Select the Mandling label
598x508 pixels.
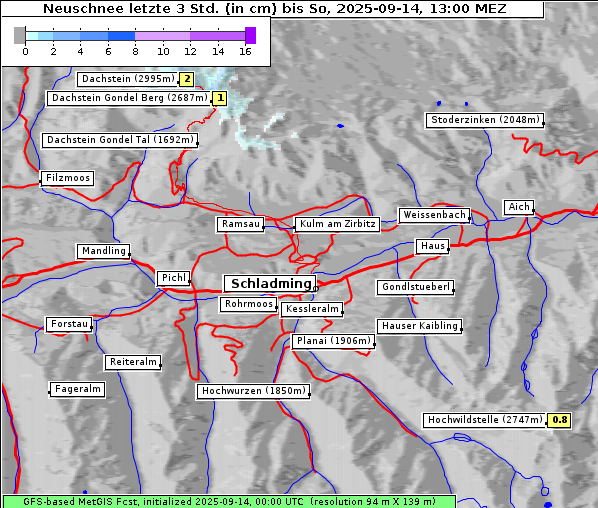coord(104,251)
